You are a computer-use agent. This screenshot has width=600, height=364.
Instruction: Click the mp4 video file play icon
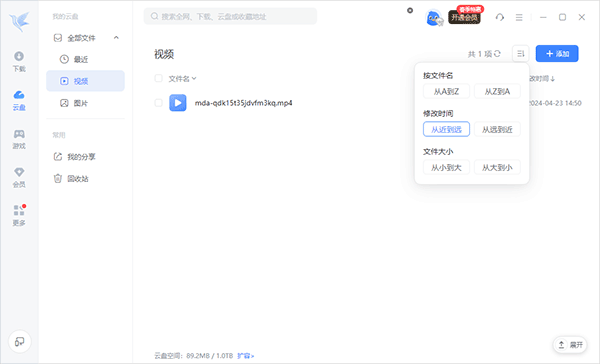[x=178, y=103]
